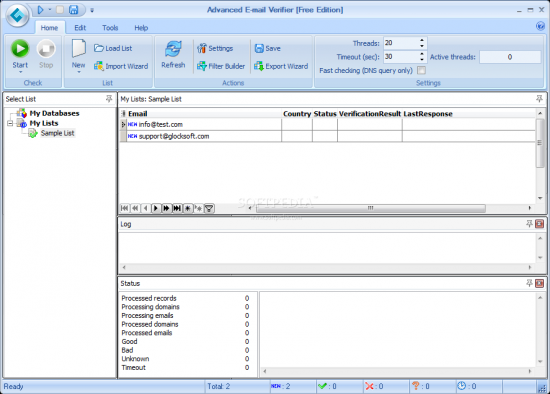Pin the Select List panel

(x=109, y=99)
